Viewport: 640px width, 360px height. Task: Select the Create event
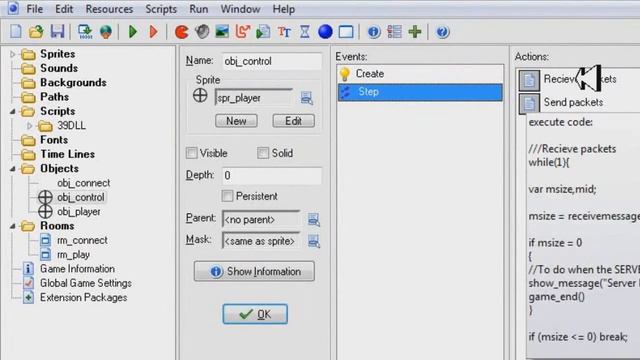coord(420,74)
